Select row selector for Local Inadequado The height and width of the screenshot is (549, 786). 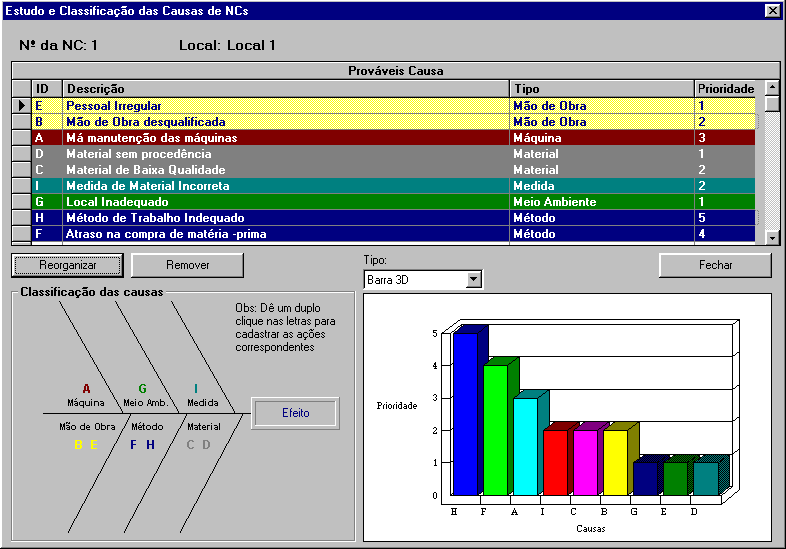pos(22,202)
